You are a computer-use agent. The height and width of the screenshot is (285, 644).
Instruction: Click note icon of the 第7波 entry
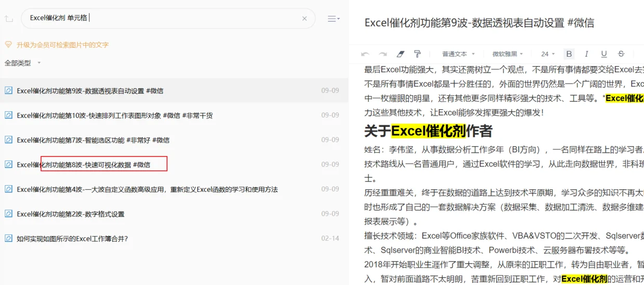pos(8,139)
